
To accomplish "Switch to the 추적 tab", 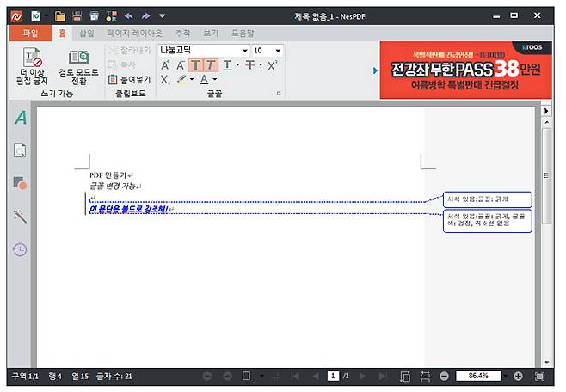I will (182, 34).
